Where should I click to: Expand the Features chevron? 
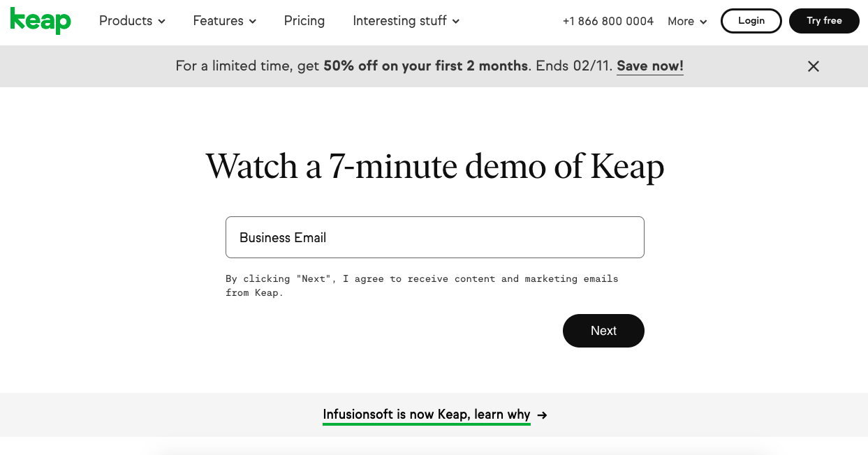[253, 22]
